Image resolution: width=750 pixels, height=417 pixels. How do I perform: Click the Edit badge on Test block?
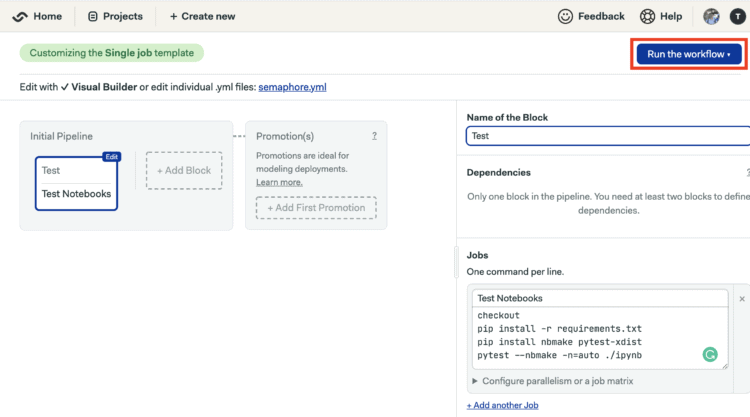111,156
